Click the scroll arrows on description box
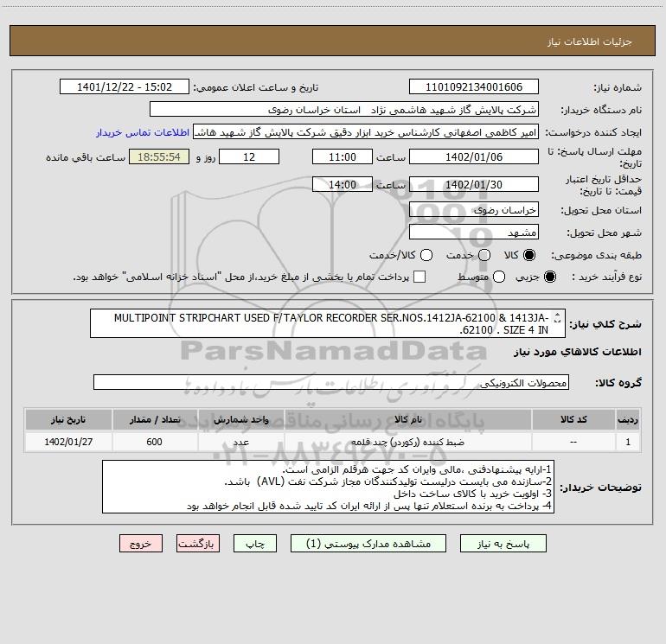 [x=557, y=323]
